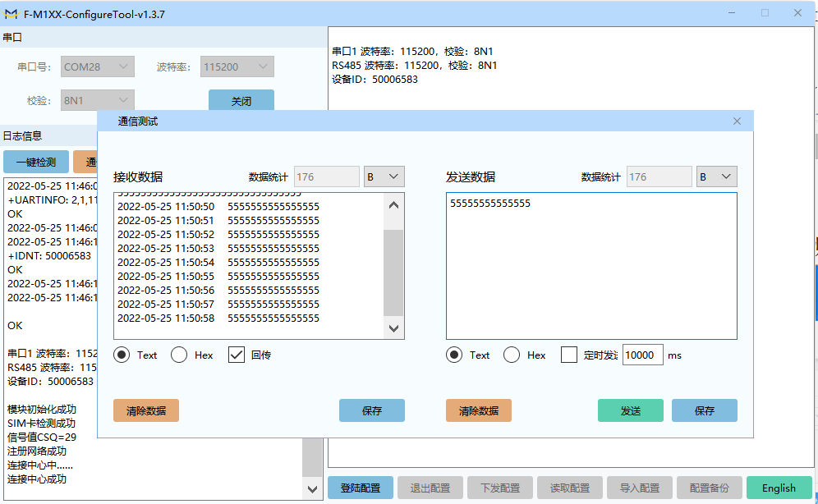
Task: Switch language with the English button
Action: [x=779, y=488]
